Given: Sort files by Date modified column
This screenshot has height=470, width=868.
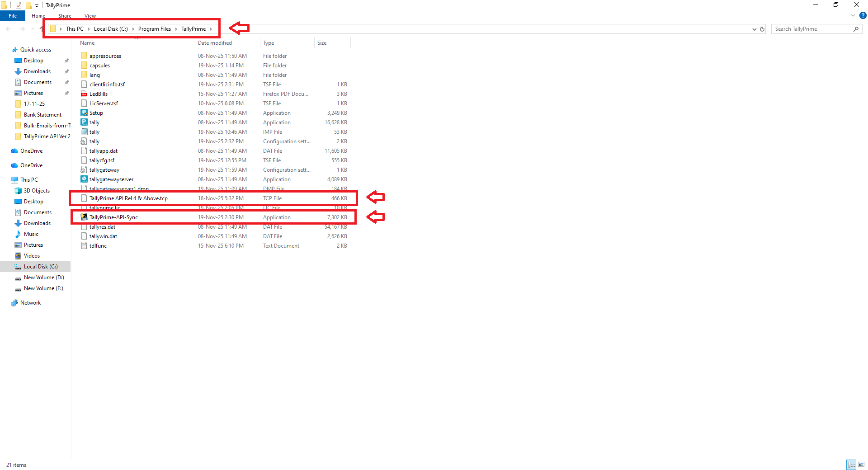Looking at the screenshot, I should 215,43.
